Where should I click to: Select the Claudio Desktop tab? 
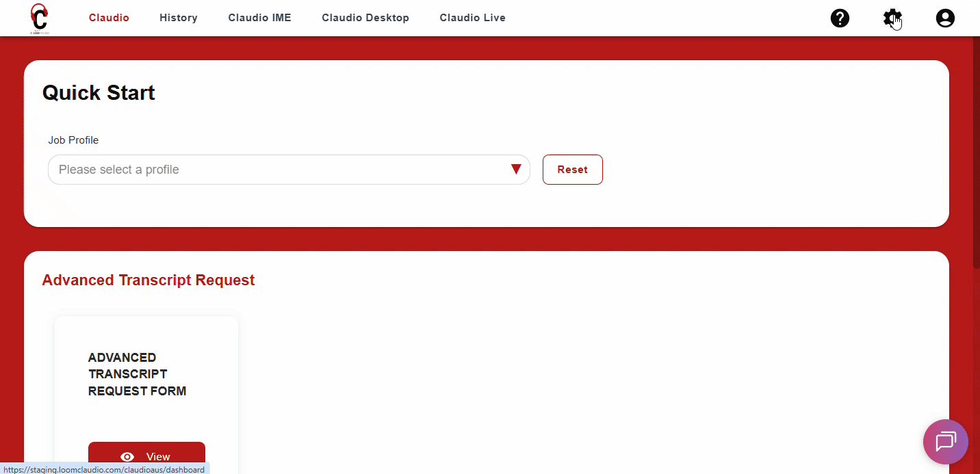coord(365,18)
